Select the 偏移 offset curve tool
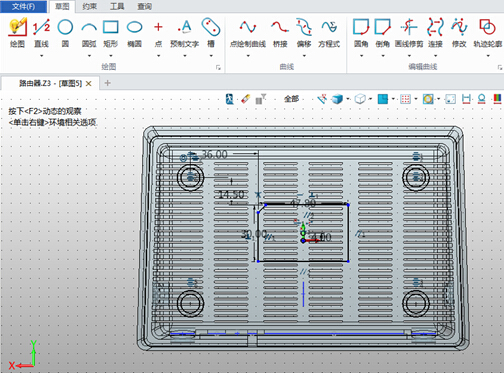Screen dimensions: 504x374 (304, 33)
